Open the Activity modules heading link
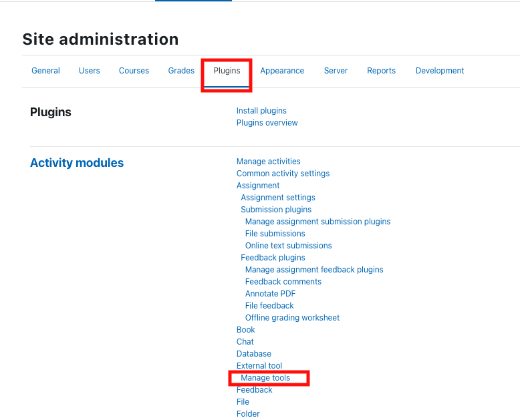 (x=77, y=163)
